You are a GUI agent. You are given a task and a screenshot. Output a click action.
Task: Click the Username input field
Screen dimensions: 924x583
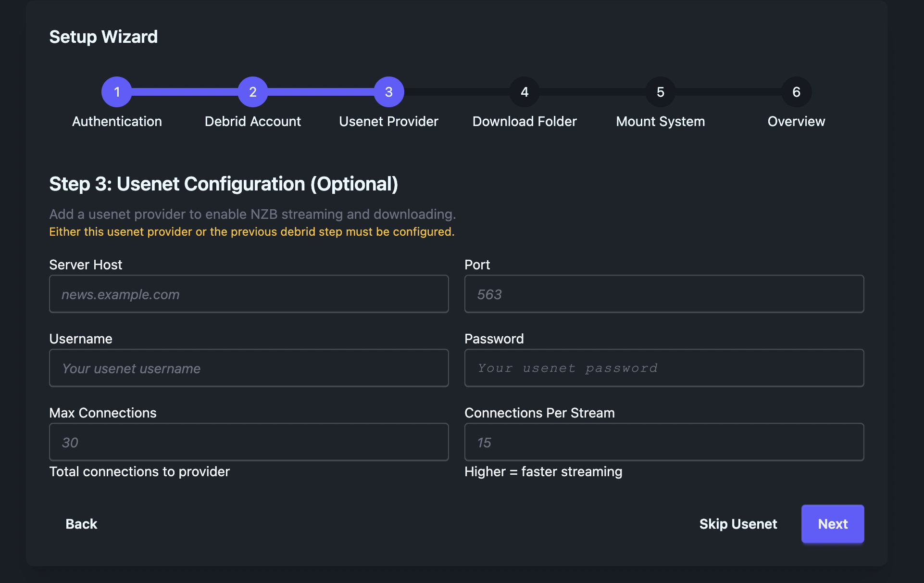[x=249, y=368]
